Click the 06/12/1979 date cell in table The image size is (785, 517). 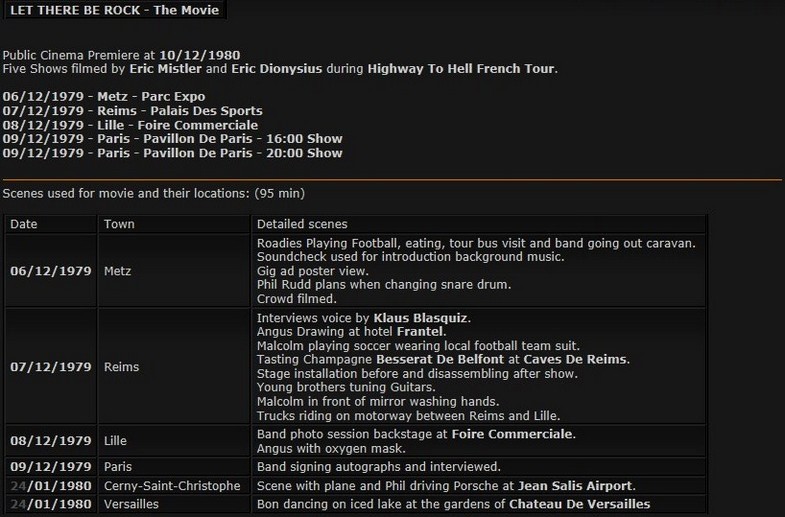click(49, 271)
